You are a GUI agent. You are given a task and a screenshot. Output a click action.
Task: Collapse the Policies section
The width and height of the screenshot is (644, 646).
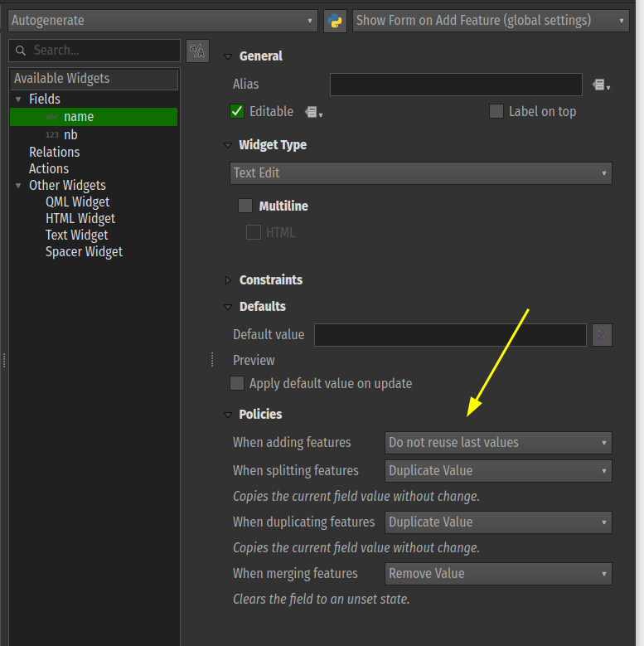pyautogui.click(x=229, y=415)
